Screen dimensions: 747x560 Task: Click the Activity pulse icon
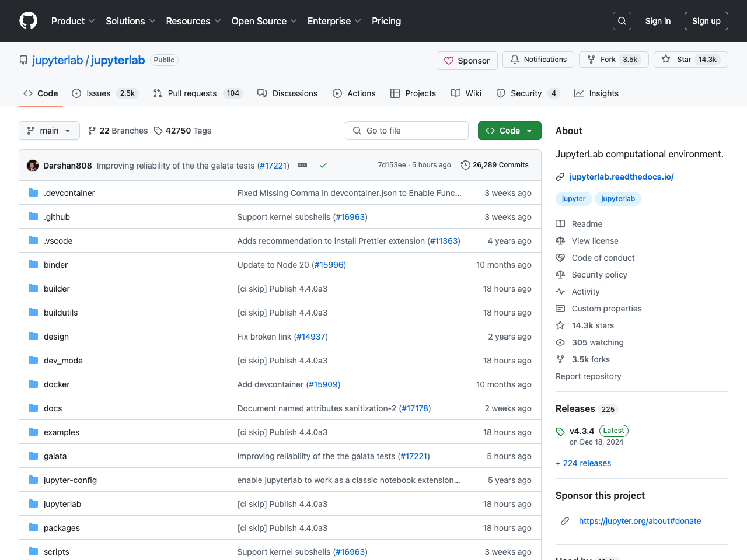[560, 292]
